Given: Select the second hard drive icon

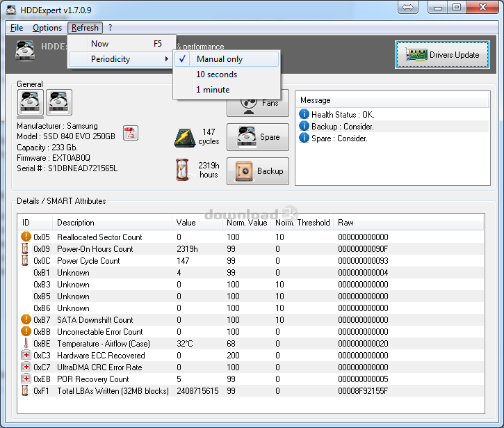Looking at the screenshot, I should click(59, 102).
